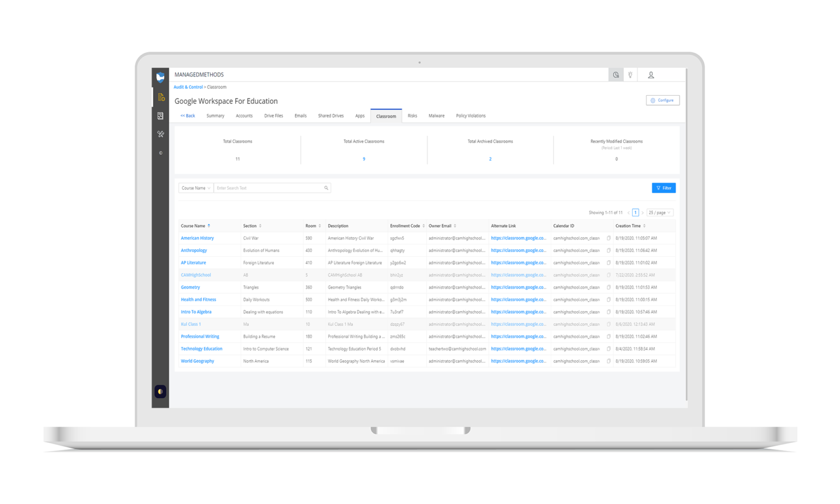Viewport: 840px width, 504px height.
Task: Open the lightbulb tips icon in top bar
Action: (631, 74)
